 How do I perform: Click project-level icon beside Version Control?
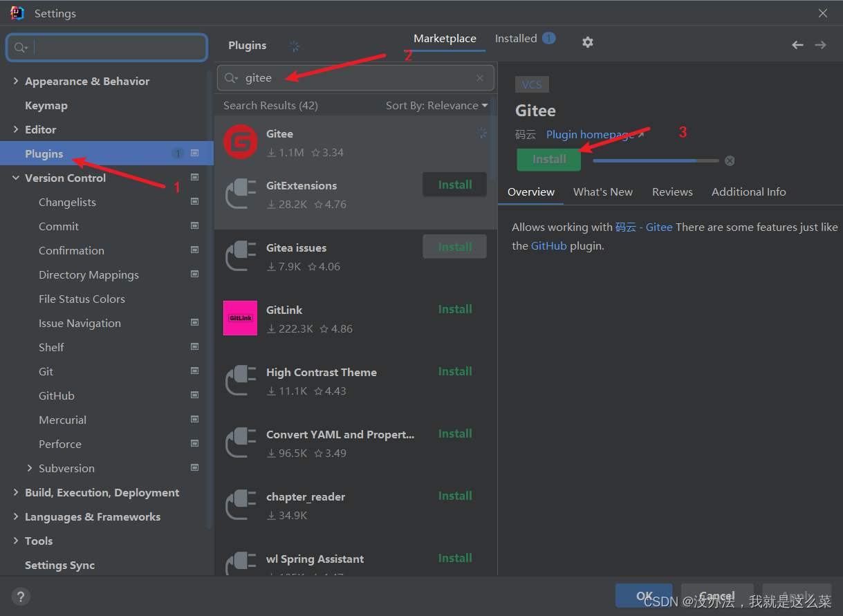coord(195,177)
